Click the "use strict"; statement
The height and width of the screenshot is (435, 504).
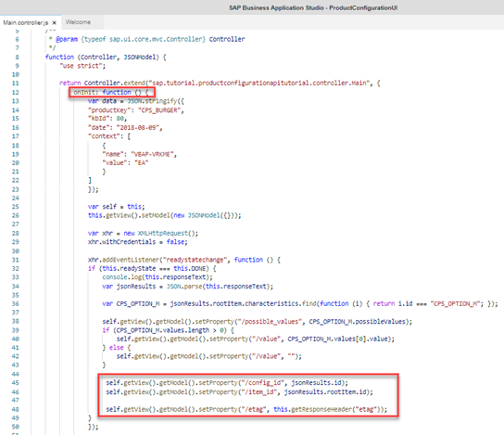tap(82, 66)
